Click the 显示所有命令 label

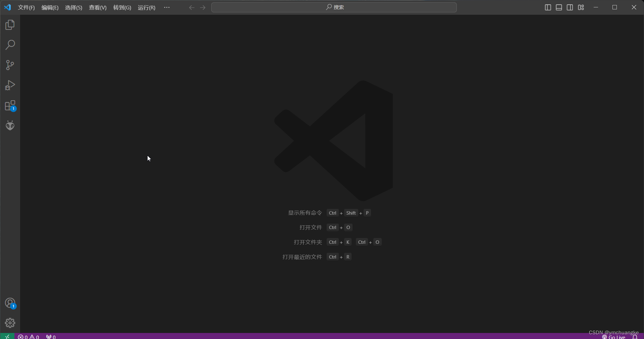tap(305, 213)
